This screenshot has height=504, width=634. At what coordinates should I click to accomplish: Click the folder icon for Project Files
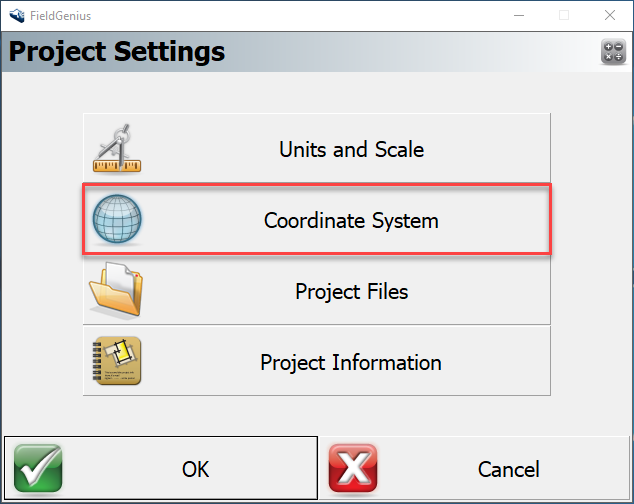click(118, 291)
